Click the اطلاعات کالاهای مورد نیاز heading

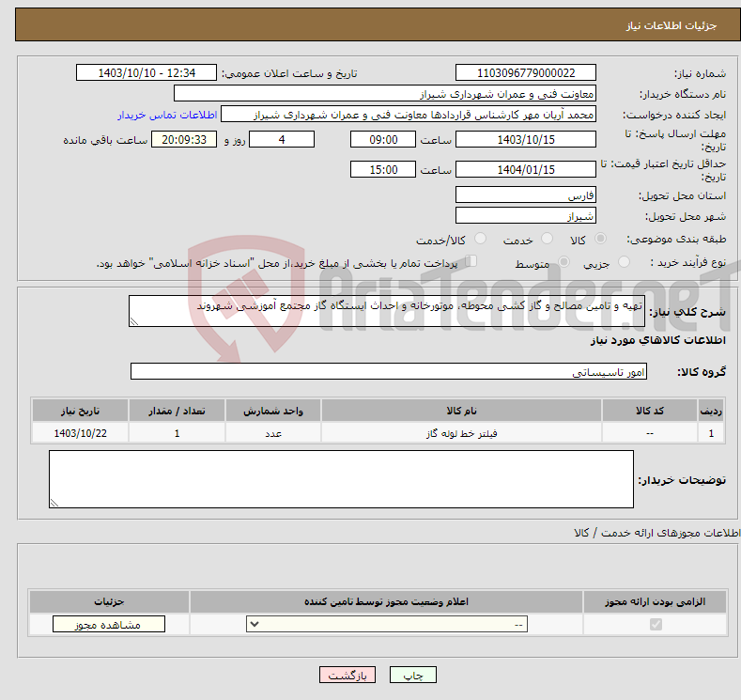click(x=657, y=340)
